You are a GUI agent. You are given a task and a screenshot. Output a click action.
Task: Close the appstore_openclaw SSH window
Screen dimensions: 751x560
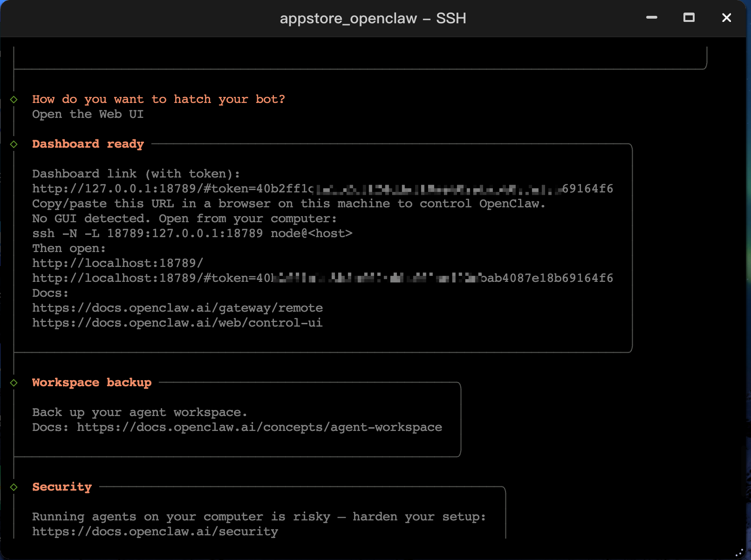pyautogui.click(x=726, y=18)
